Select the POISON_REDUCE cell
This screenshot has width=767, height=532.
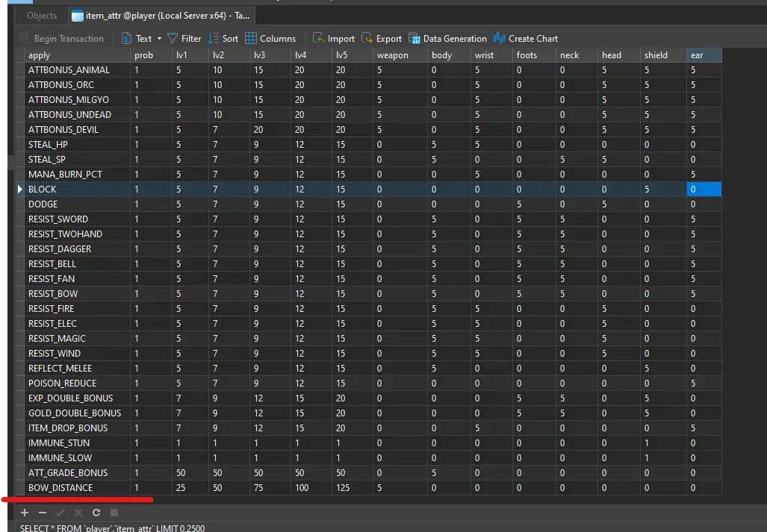(77, 383)
